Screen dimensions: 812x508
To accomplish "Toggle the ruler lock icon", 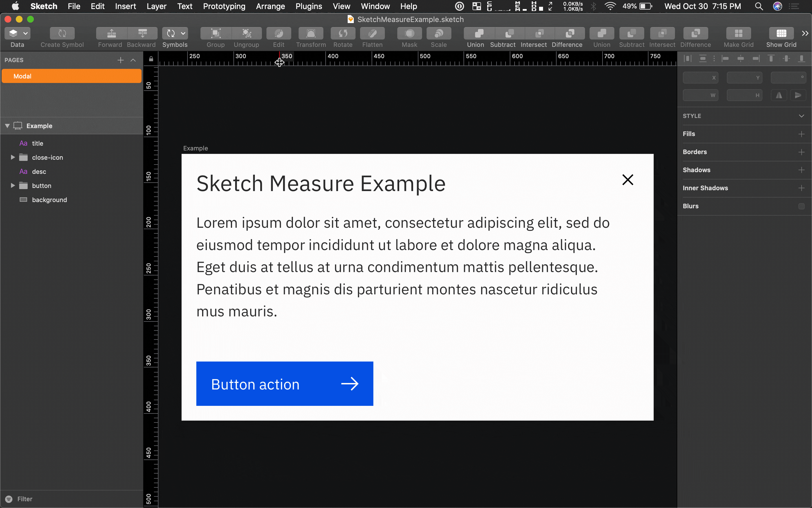I will click(151, 59).
